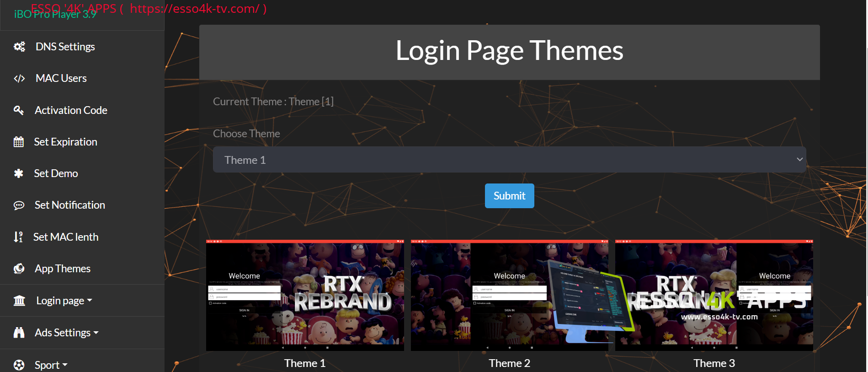
Task: Click the Set MAC lenth sort icon
Action: [18, 237]
